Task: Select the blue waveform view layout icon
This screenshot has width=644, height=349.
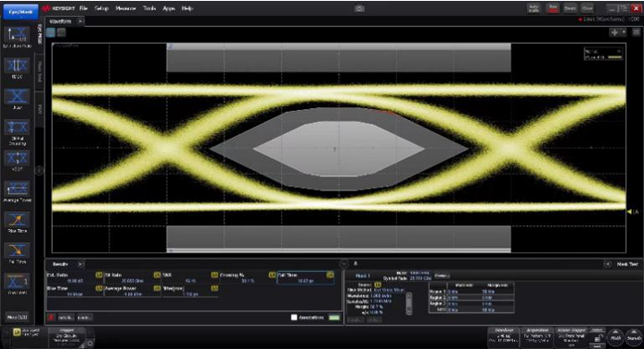Action: [51, 32]
